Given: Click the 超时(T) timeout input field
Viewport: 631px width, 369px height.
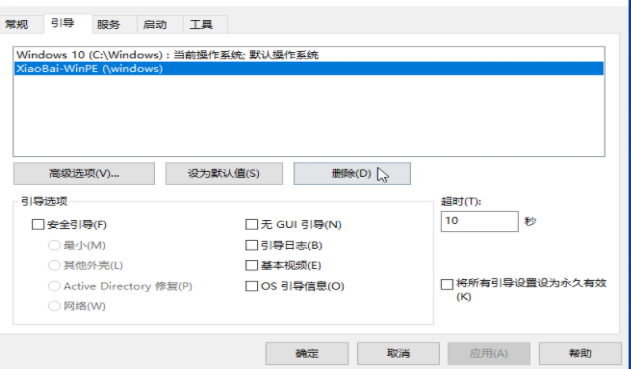Looking at the screenshot, I should coord(480,221).
